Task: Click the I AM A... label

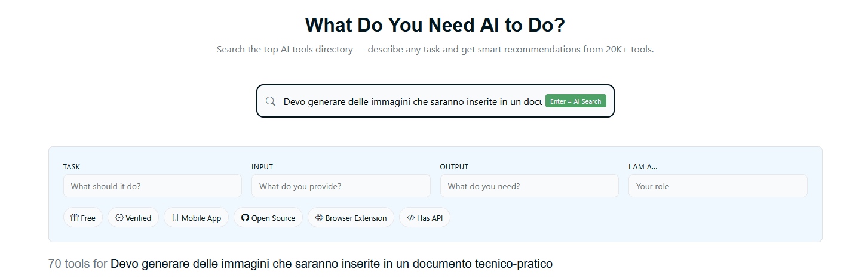Action: (643, 167)
